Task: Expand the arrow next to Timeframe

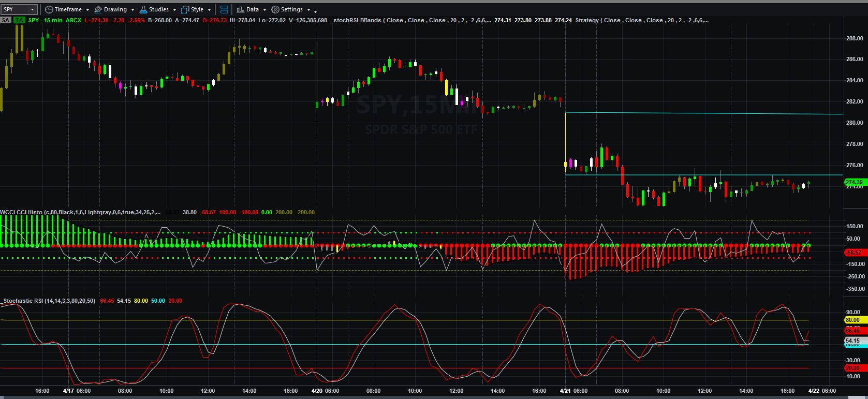Action: coord(87,10)
